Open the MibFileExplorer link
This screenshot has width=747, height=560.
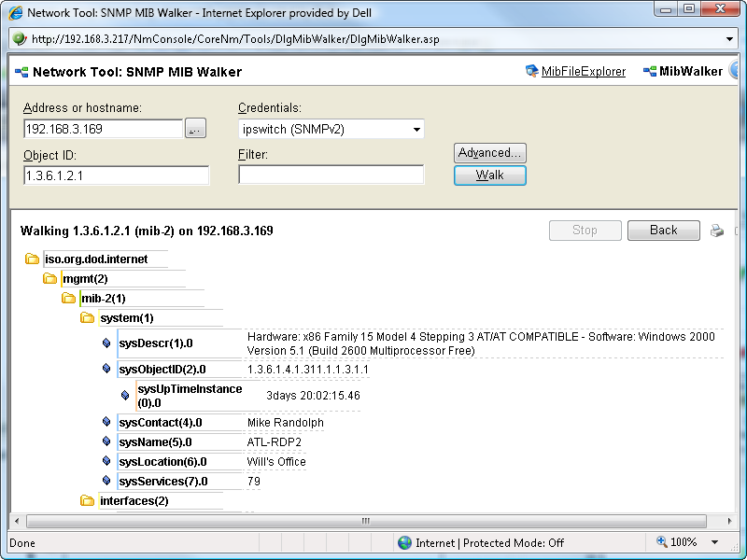pyautogui.click(x=584, y=72)
